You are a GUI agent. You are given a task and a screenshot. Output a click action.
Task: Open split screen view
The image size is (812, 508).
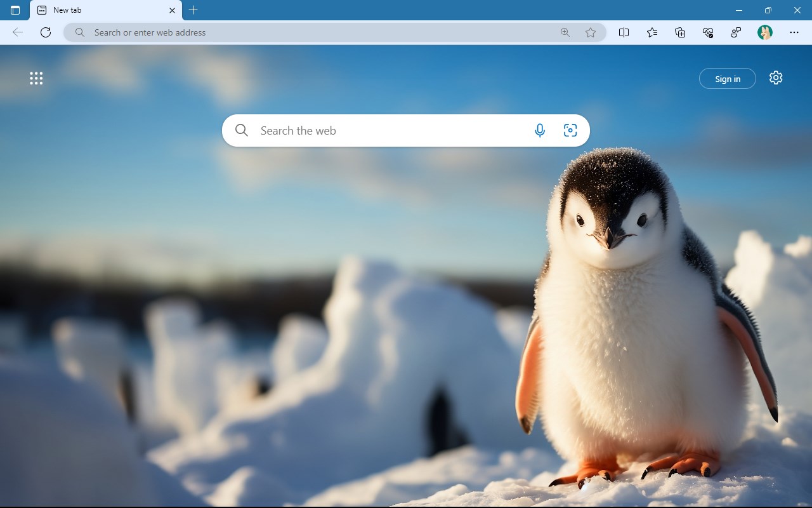tap(624, 32)
